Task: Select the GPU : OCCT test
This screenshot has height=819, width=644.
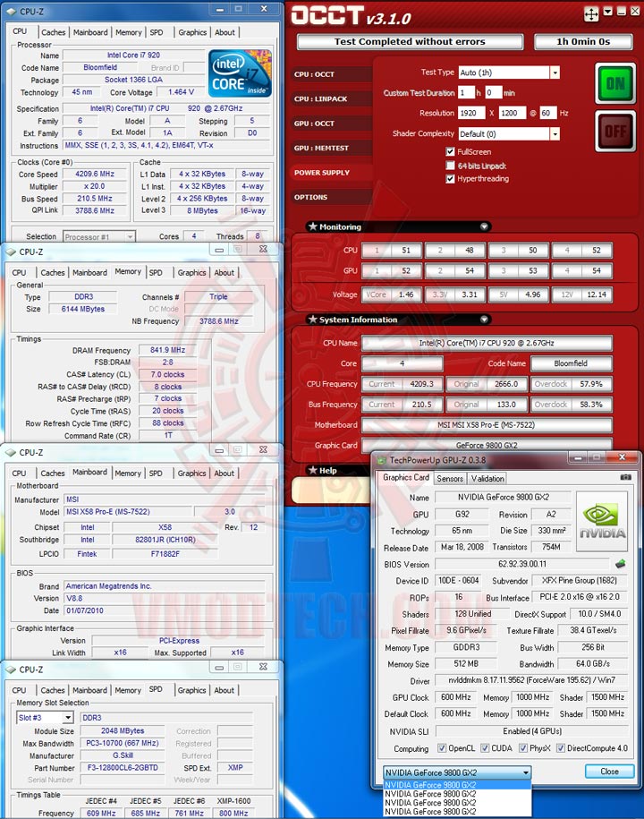Action: point(332,124)
